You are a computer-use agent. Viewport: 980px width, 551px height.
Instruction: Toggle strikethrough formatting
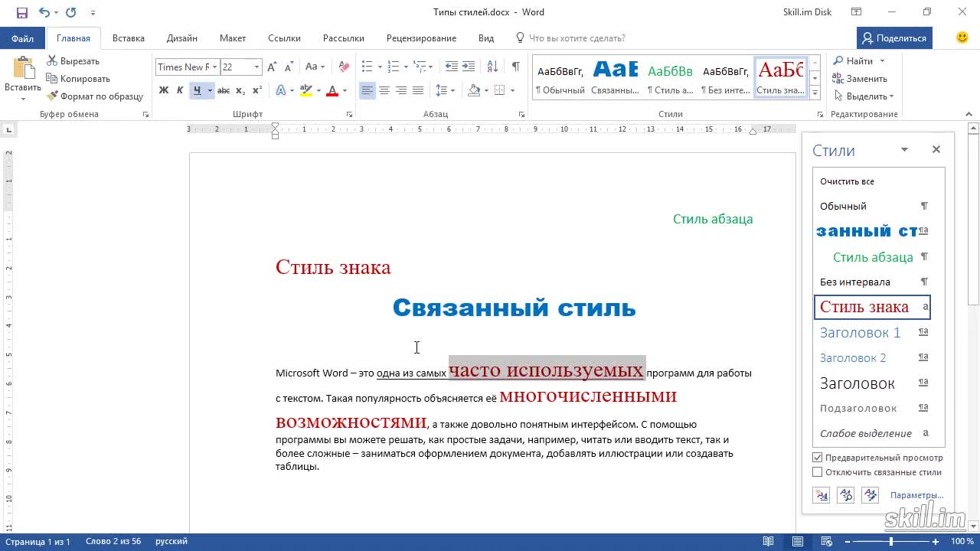pyautogui.click(x=224, y=90)
